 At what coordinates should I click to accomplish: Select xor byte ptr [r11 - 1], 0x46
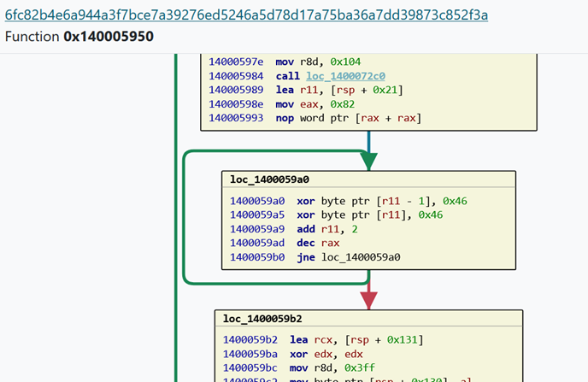(349, 202)
